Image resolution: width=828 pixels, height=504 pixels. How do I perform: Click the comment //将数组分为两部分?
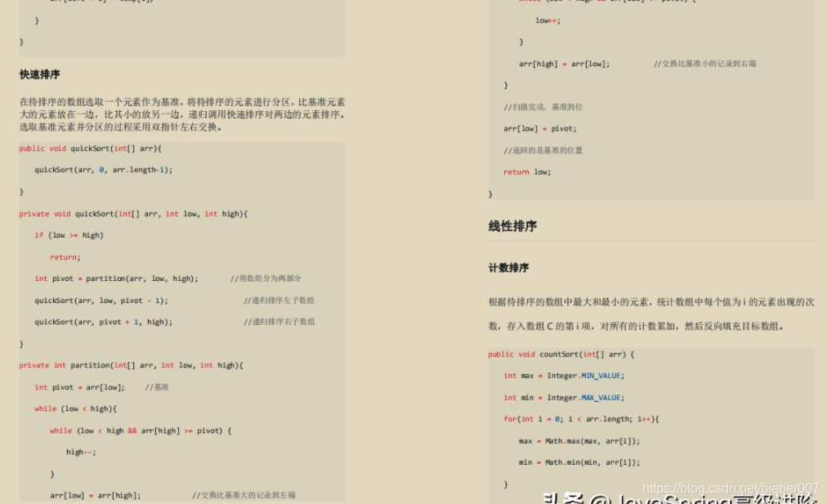(x=266, y=279)
